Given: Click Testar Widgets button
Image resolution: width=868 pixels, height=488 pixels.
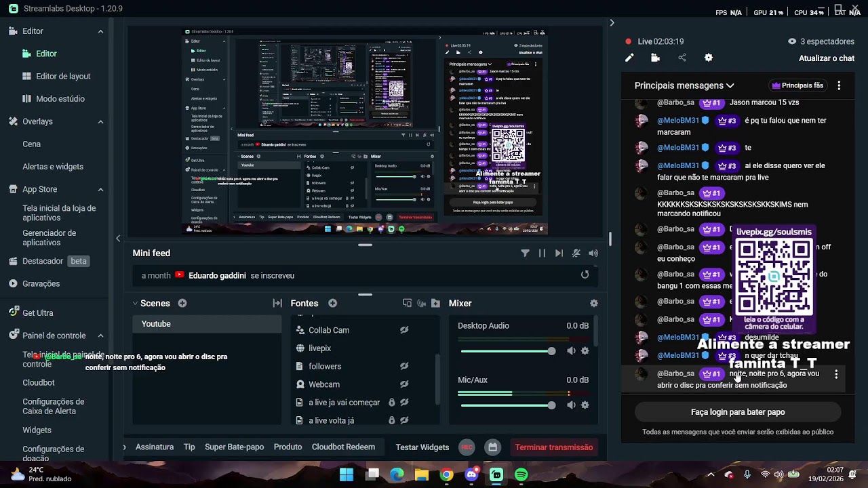Looking at the screenshot, I should click(422, 447).
